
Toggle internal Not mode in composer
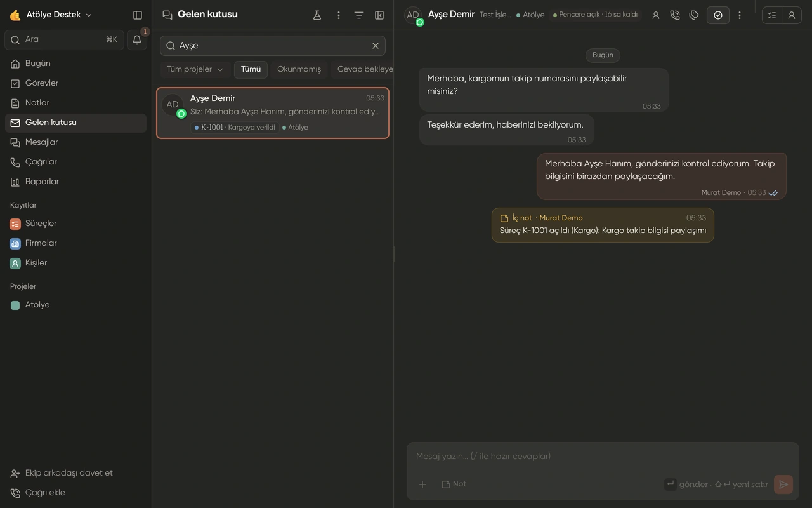(454, 484)
